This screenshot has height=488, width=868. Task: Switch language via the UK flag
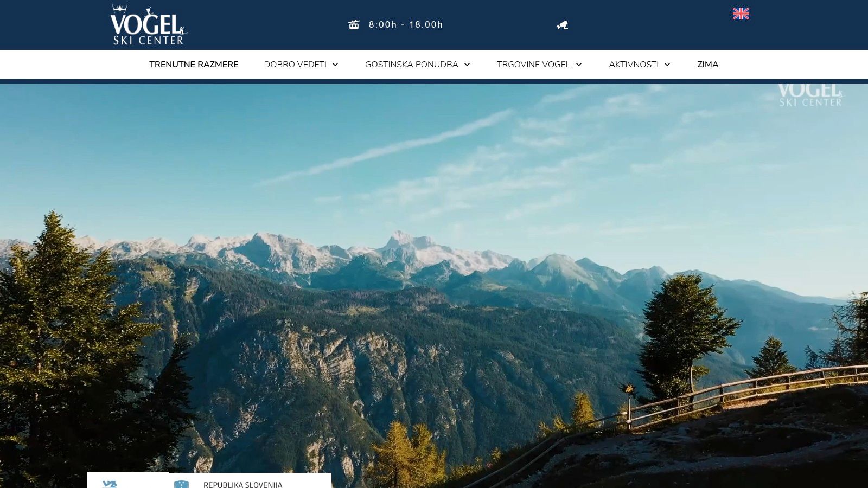point(741,14)
